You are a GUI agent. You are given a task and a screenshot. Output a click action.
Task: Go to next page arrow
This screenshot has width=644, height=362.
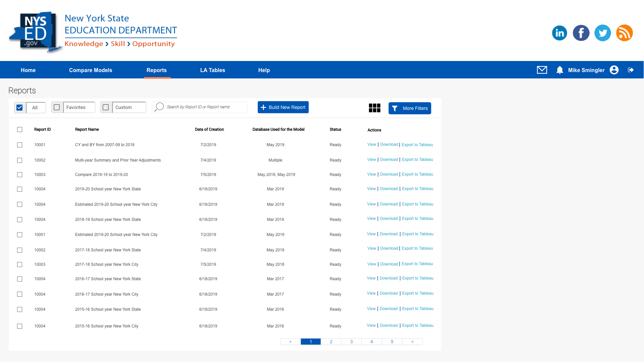(412, 342)
